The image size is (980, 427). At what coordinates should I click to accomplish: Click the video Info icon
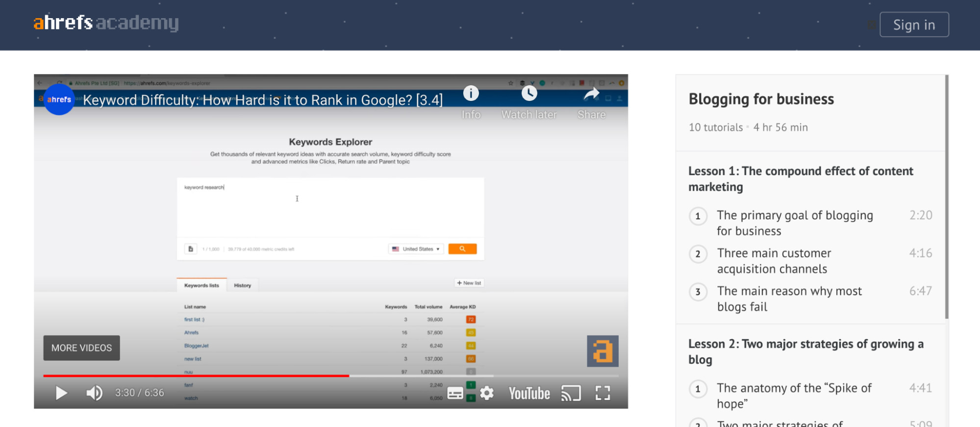tap(471, 94)
